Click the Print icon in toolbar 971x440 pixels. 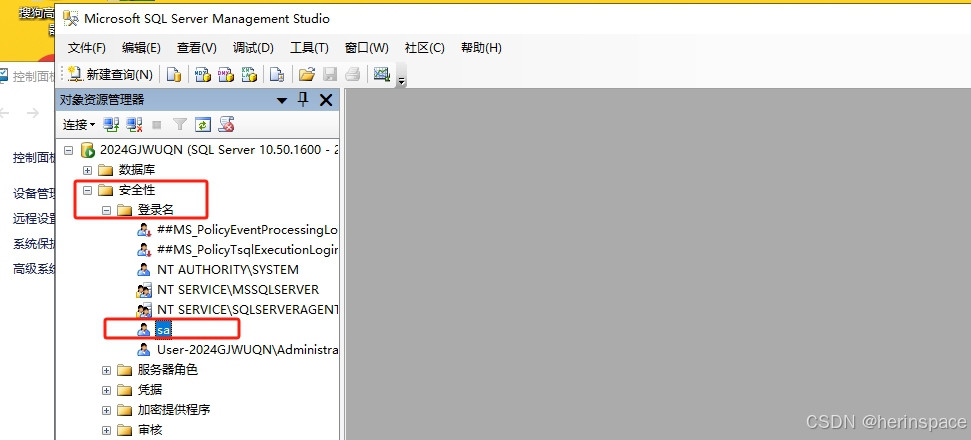click(353, 75)
